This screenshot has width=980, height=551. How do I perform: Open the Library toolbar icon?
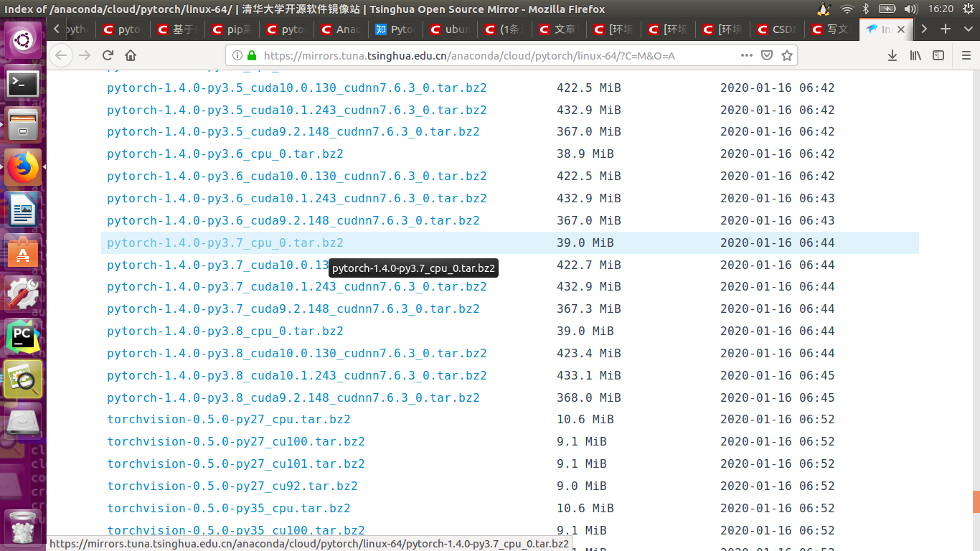916,55
